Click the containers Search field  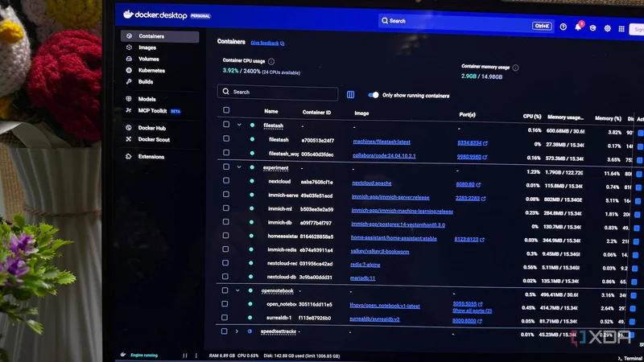tap(277, 93)
